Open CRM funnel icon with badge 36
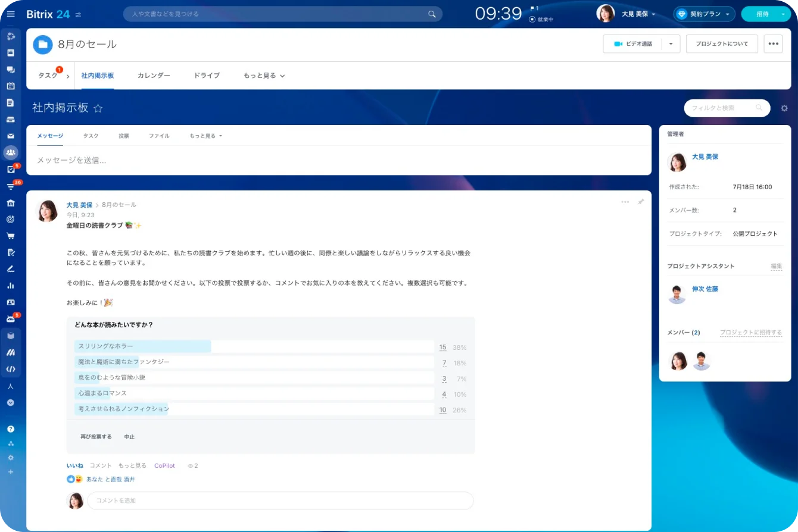798x532 pixels. (x=11, y=186)
